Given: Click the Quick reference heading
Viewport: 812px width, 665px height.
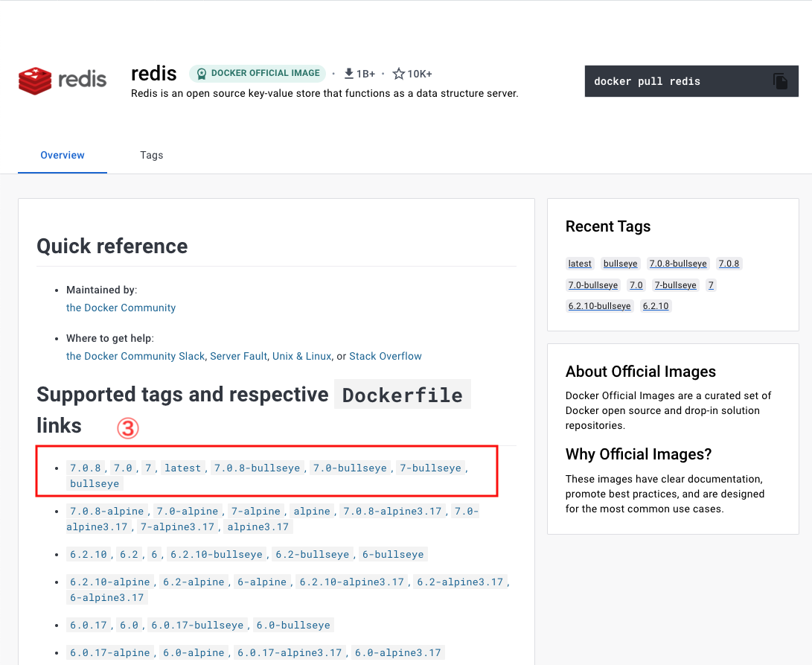Looking at the screenshot, I should pos(112,246).
